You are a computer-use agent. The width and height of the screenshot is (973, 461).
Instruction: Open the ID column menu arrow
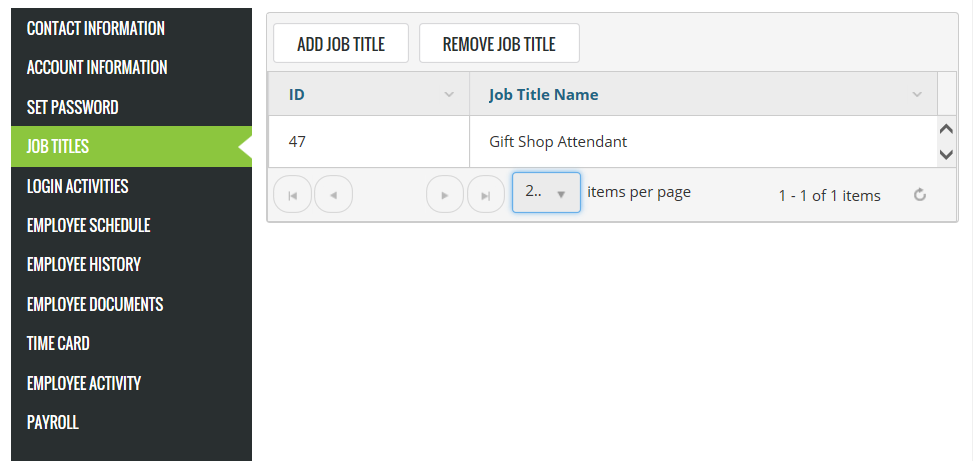[449, 95]
